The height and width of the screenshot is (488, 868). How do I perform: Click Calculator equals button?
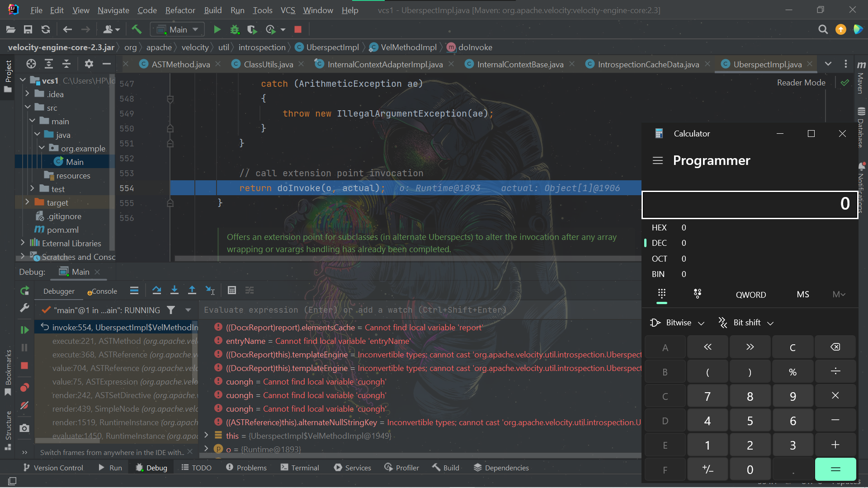point(835,469)
